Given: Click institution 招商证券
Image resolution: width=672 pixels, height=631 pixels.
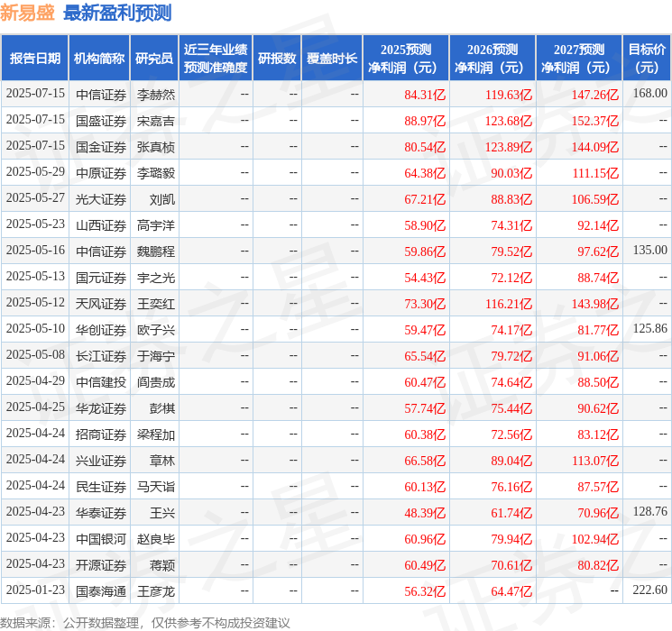Looking at the screenshot, I should (x=101, y=434).
